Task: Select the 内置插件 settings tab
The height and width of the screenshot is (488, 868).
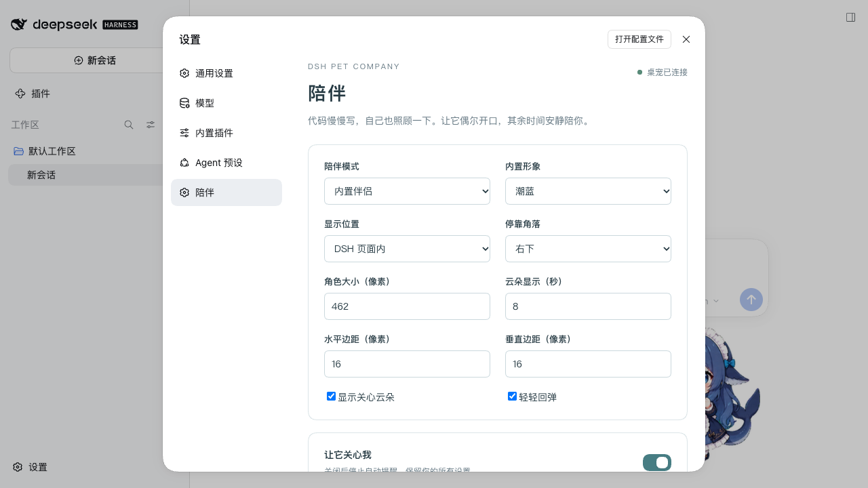Action: pyautogui.click(x=226, y=133)
